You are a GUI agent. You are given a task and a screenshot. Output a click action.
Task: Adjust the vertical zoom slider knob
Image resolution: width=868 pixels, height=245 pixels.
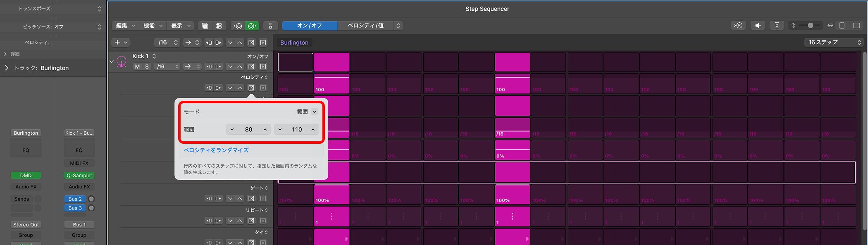811,26
